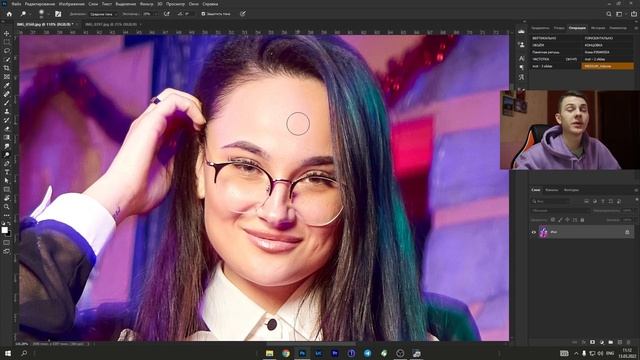
Task: Click the layer search field in Layers panel
Action: [551, 201]
